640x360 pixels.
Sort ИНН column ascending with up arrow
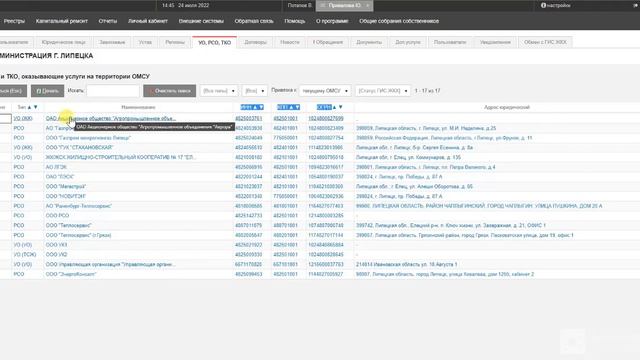256,107
